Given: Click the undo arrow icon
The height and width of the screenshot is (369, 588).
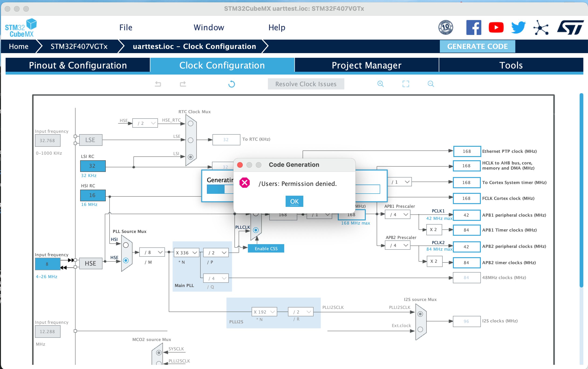Looking at the screenshot, I should 158,84.
